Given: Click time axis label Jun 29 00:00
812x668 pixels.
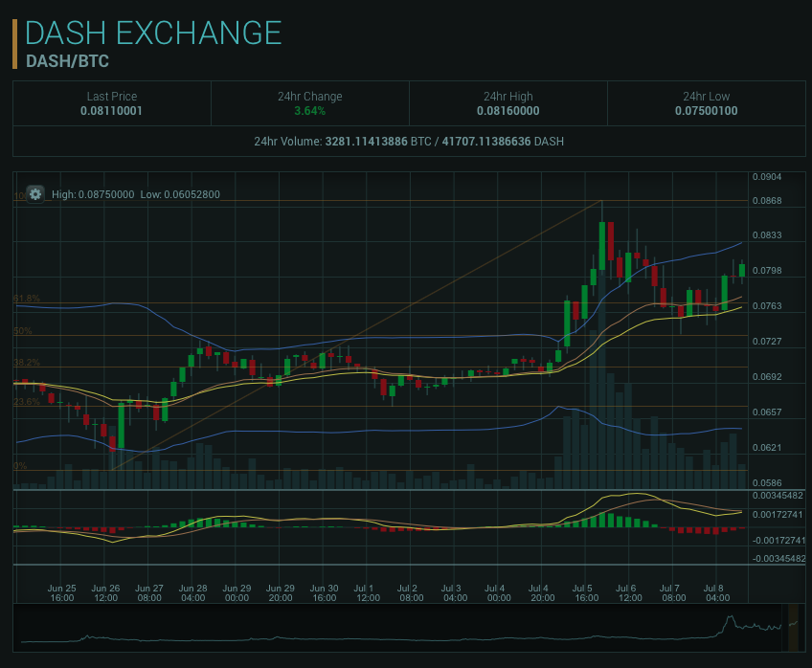Looking at the screenshot, I should (237, 593).
